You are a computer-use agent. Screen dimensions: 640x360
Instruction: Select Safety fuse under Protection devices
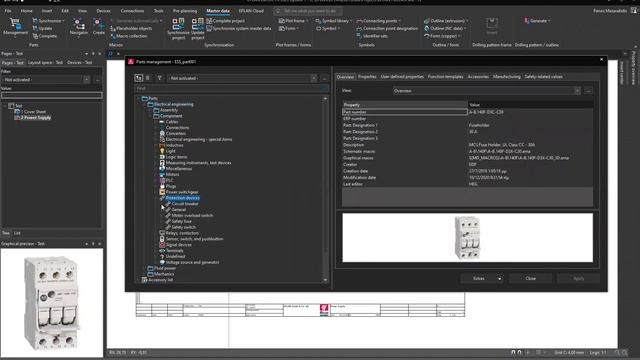181,221
